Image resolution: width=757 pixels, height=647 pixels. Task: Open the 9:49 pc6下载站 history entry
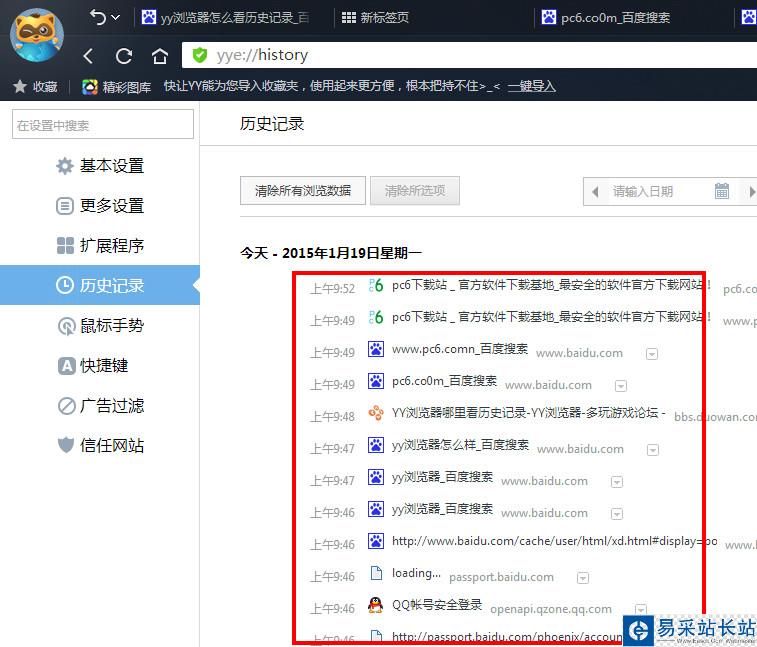point(550,317)
